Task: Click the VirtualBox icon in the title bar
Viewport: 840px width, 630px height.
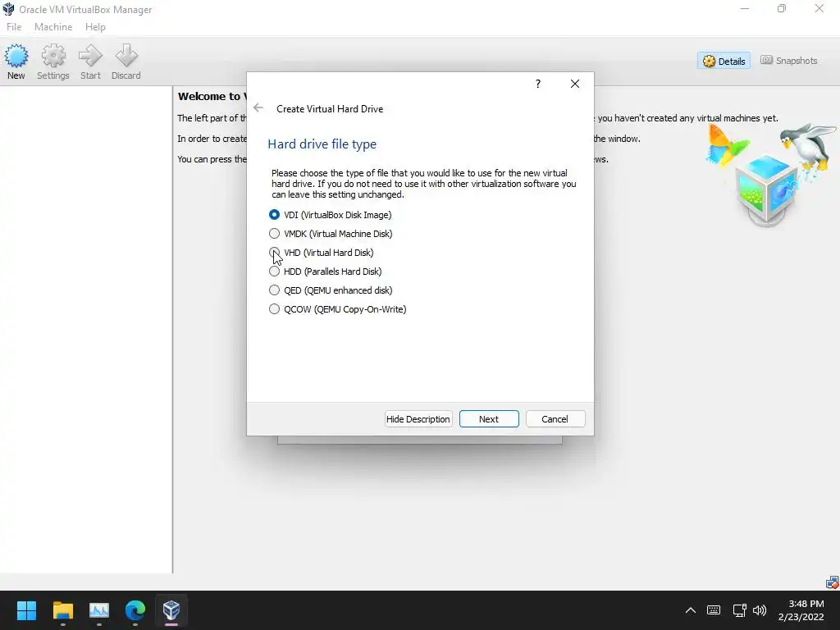Action: 8,9
